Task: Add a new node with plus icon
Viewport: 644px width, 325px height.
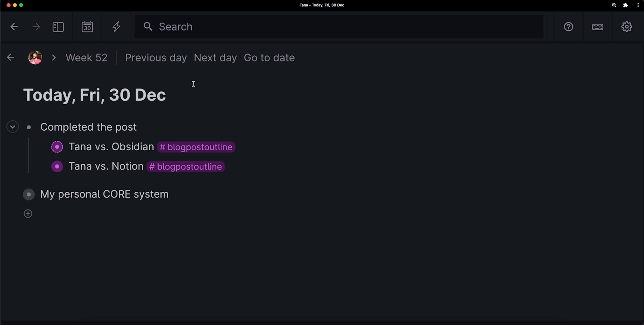Action: point(28,214)
